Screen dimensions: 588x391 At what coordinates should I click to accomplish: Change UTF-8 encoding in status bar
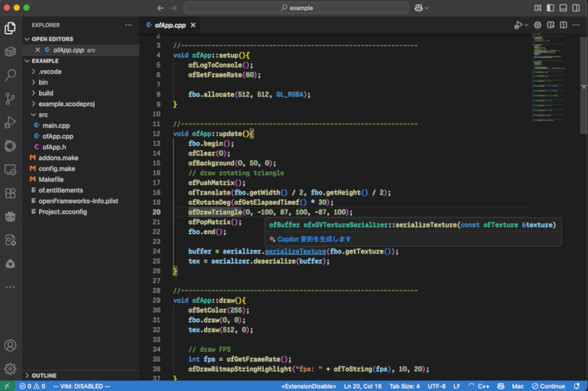click(x=437, y=386)
